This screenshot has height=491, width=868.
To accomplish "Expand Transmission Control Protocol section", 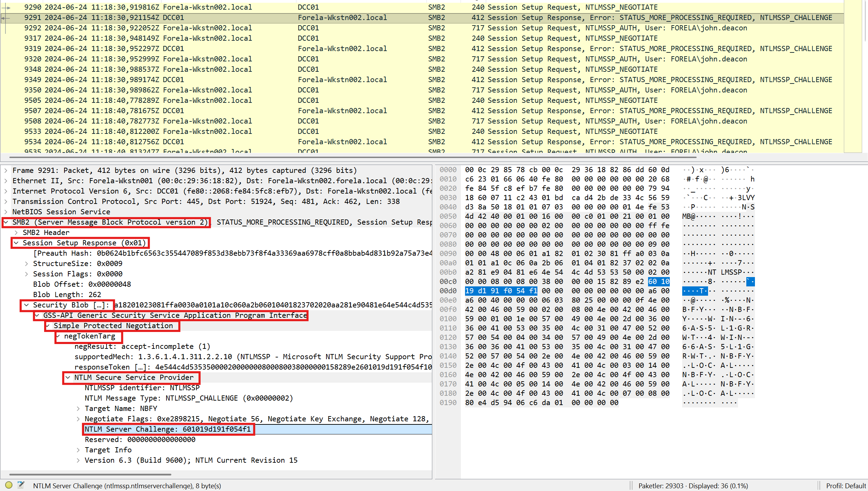I will 6,202.
